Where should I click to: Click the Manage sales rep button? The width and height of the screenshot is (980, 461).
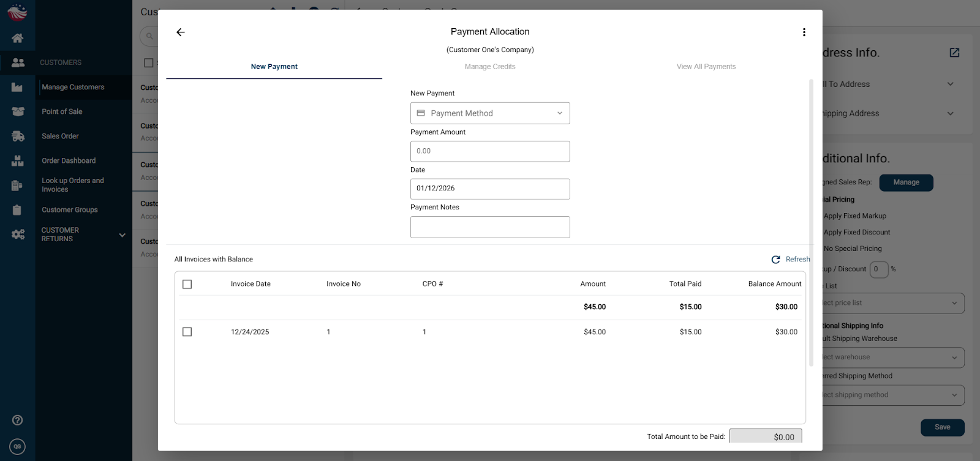tap(906, 182)
